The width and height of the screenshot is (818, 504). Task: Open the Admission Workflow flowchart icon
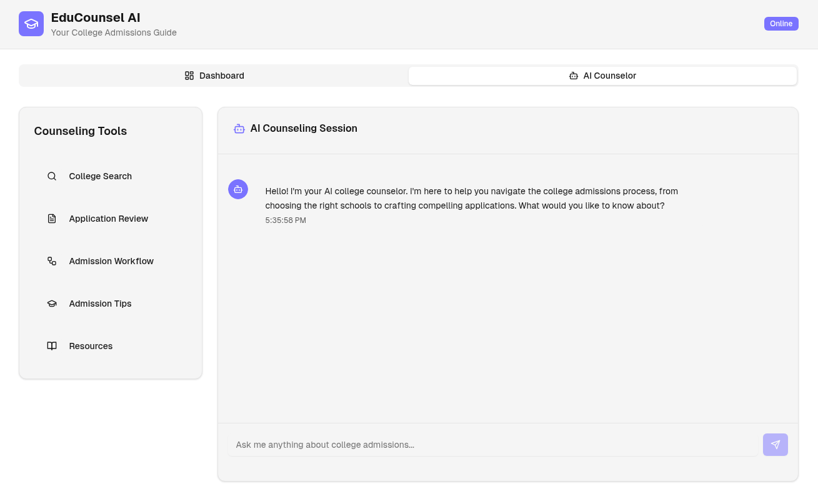point(52,261)
